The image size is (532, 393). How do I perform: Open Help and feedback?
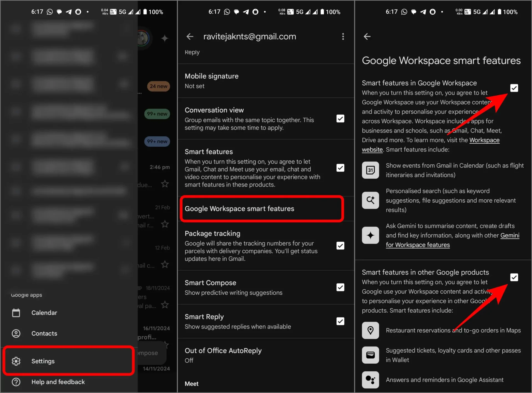[58, 382]
